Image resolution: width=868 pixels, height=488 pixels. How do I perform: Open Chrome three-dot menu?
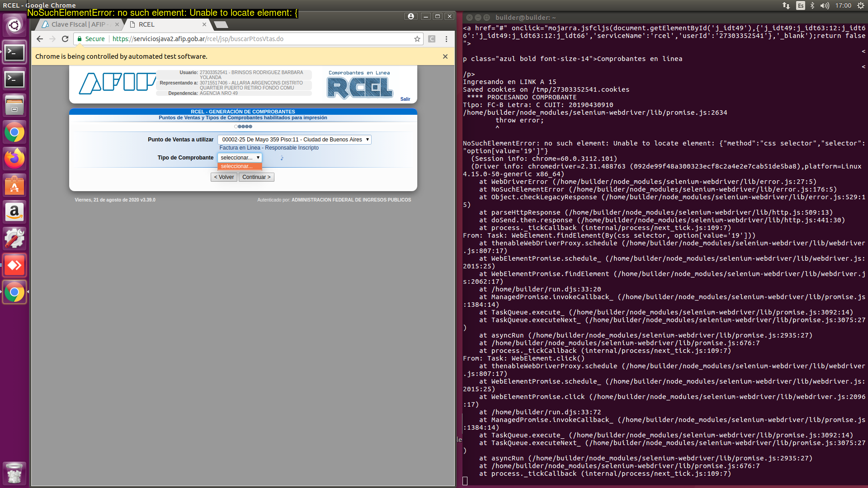pos(446,39)
